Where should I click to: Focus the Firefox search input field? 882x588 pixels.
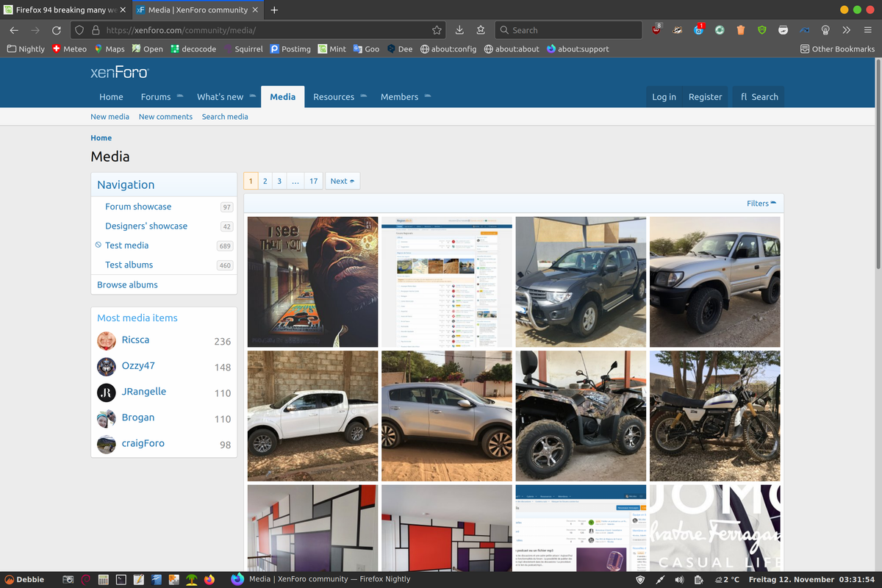pos(568,30)
